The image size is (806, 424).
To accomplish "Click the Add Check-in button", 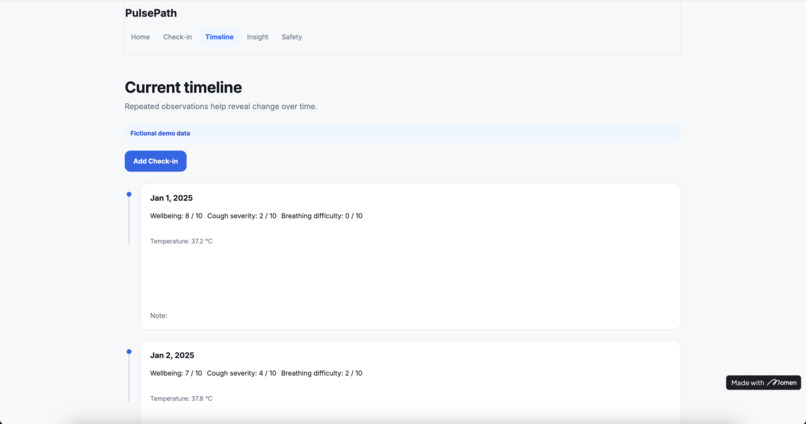I will [155, 161].
